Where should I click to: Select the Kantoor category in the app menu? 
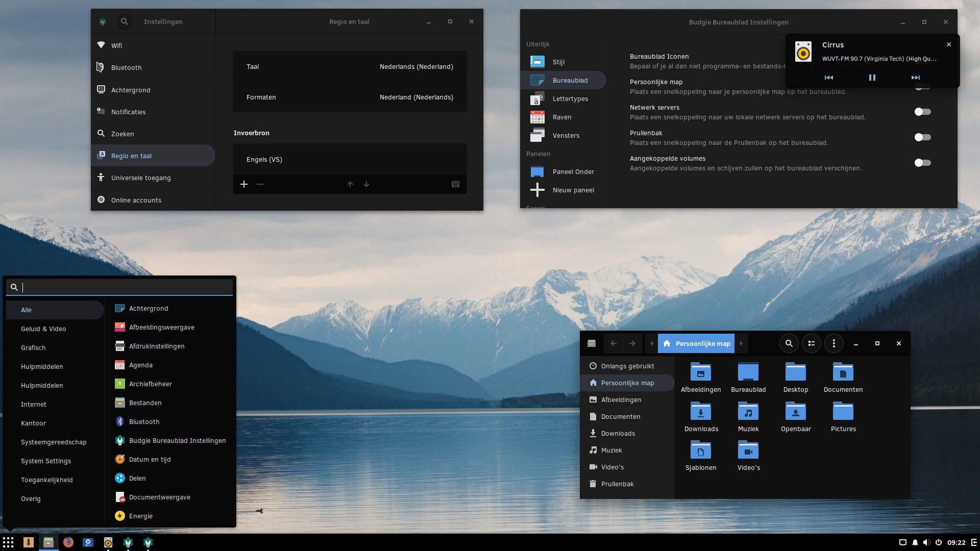(x=34, y=423)
